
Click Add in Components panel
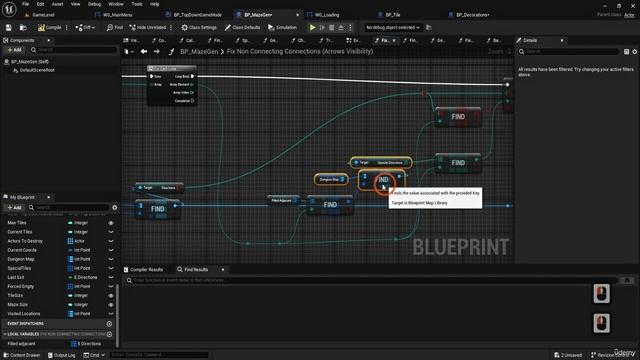tap(14, 50)
